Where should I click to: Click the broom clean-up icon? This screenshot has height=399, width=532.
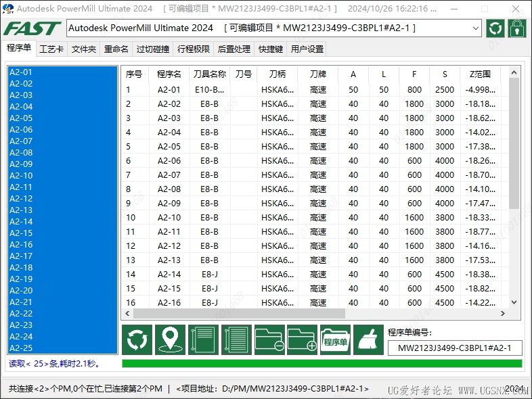[x=368, y=339]
